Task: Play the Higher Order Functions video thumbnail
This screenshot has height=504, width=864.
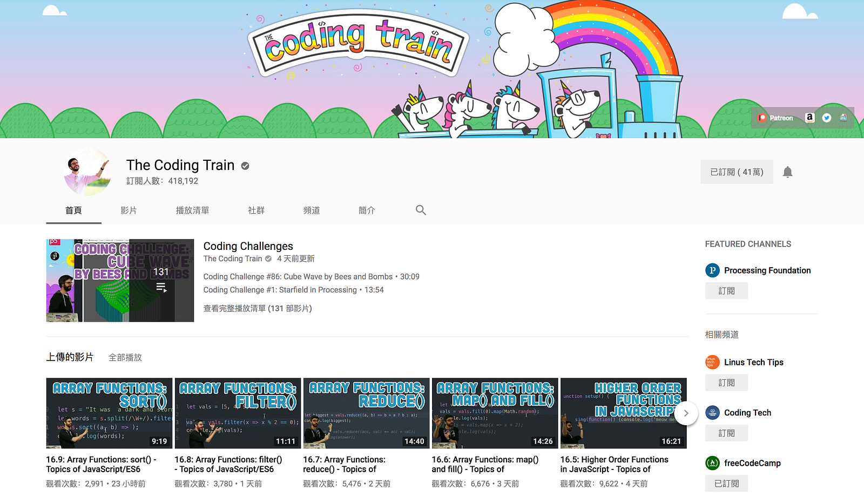Action: [x=623, y=413]
